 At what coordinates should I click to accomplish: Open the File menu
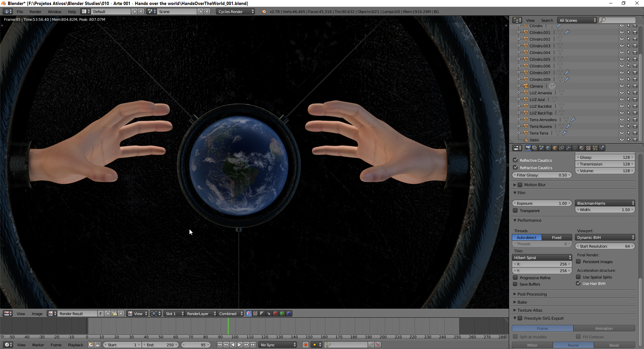click(20, 11)
